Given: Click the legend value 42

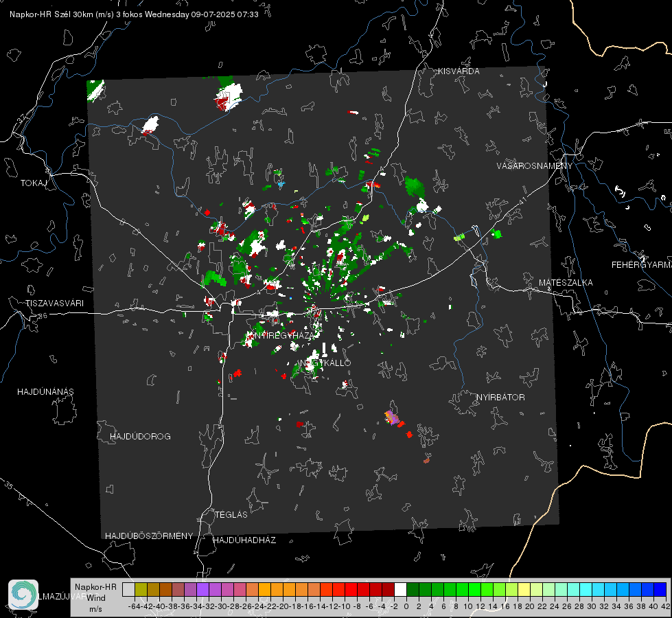Looking at the screenshot, I should tap(666, 606).
